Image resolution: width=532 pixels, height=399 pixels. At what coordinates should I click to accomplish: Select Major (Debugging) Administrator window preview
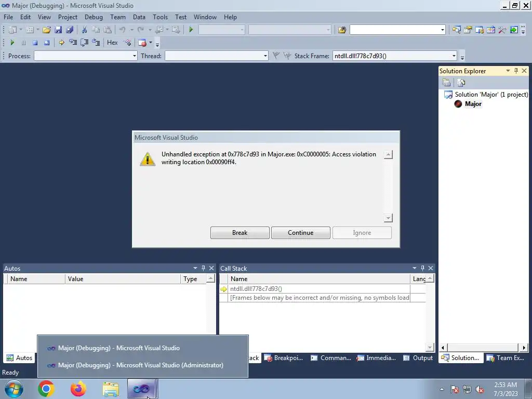click(142, 365)
